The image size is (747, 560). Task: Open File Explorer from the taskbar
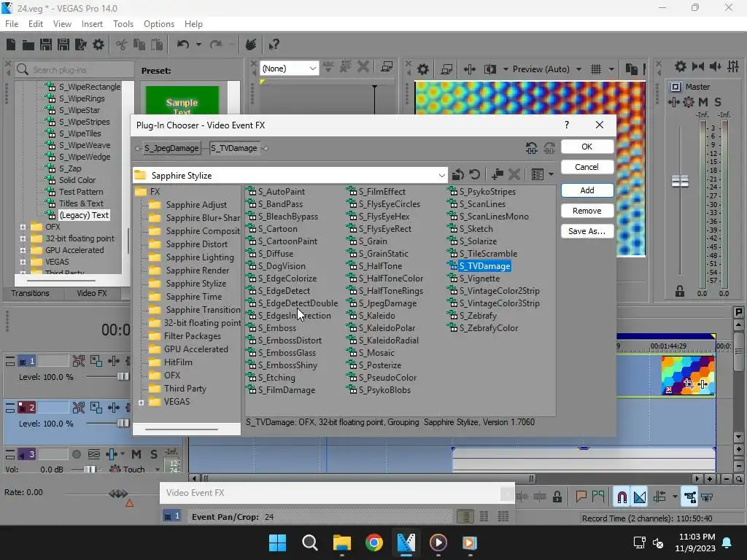(342, 542)
